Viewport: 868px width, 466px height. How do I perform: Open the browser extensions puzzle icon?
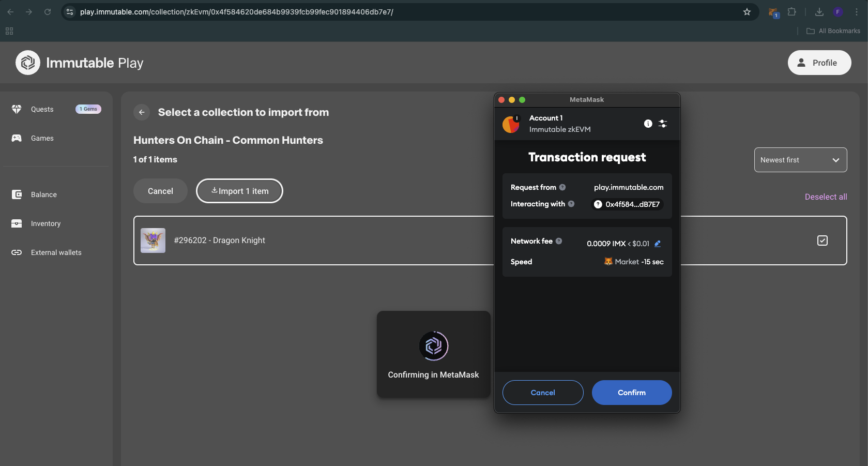(791, 12)
